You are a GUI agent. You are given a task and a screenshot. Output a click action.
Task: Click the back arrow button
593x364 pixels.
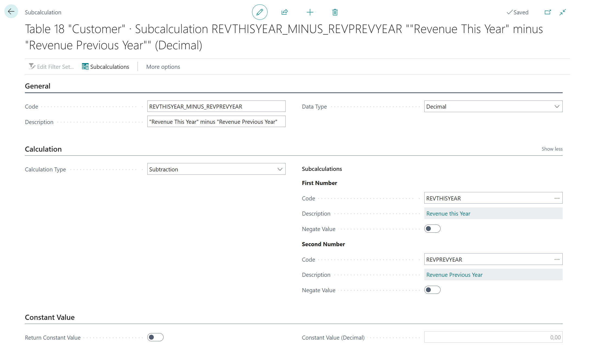(x=11, y=12)
